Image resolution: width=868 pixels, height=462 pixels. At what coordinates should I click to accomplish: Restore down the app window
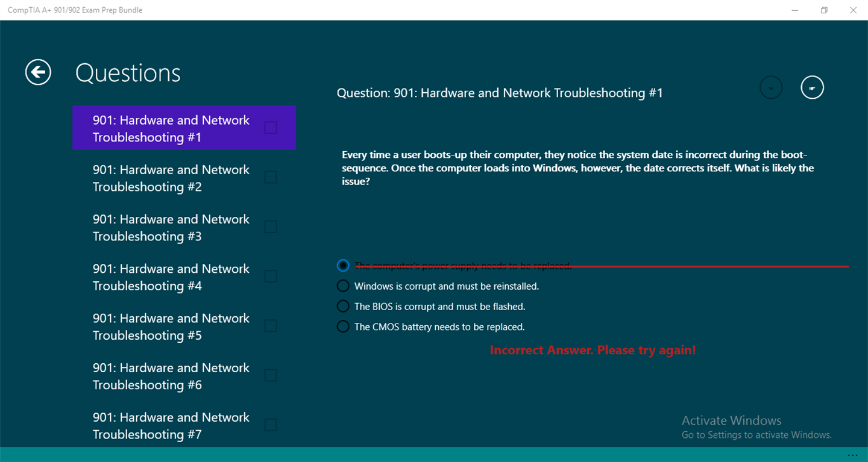tap(824, 10)
